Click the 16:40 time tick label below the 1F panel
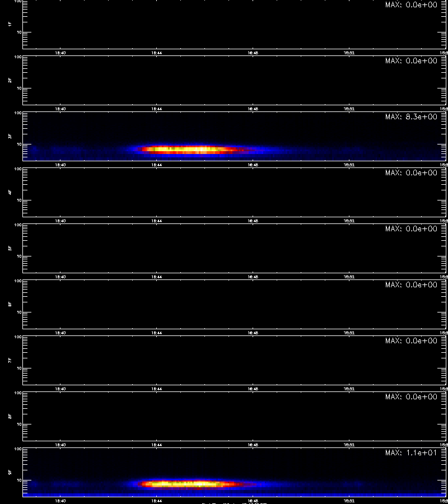This screenshot has width=448, height=504. coord(60,53)
